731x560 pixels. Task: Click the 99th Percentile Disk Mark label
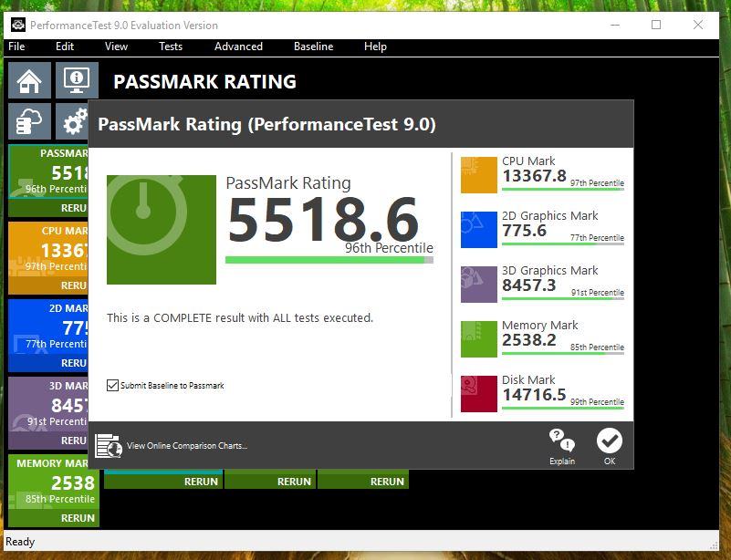pos(597,401)
